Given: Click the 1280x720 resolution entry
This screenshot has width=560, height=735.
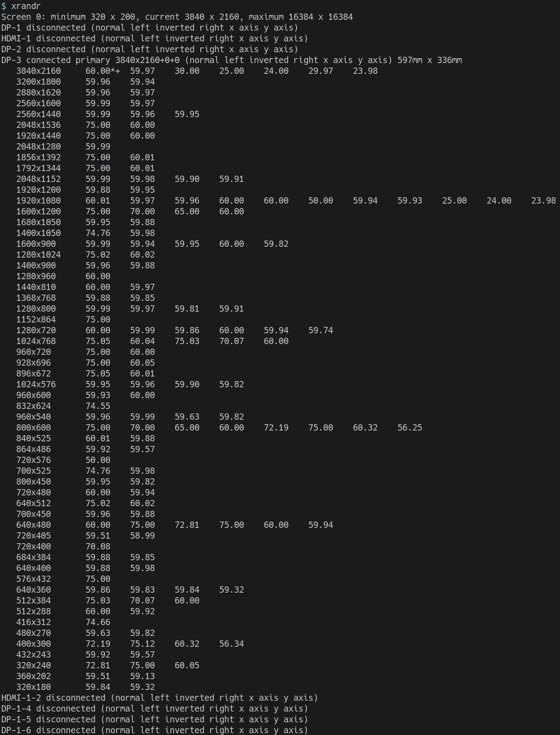Looking at the screenshot, I should pos(36,331).
